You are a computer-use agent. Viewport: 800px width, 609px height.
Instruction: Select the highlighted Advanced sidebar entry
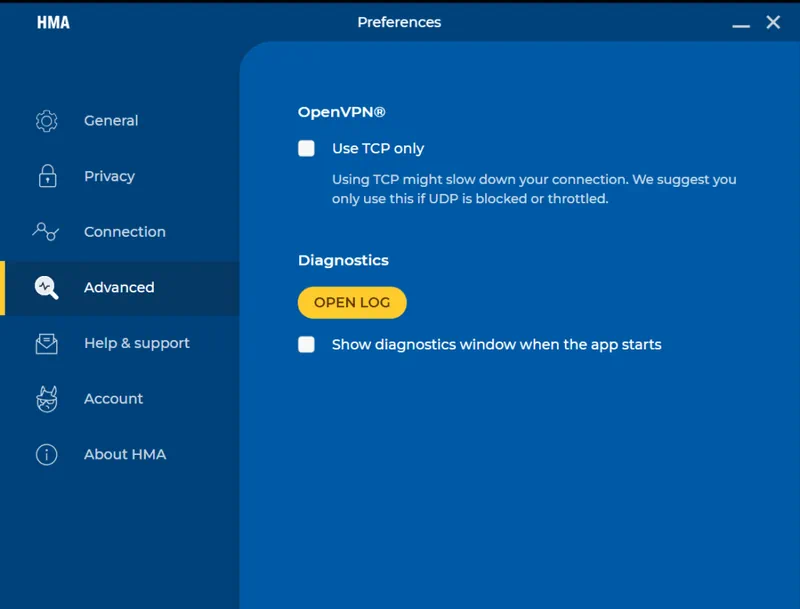[x=119, y=287]
